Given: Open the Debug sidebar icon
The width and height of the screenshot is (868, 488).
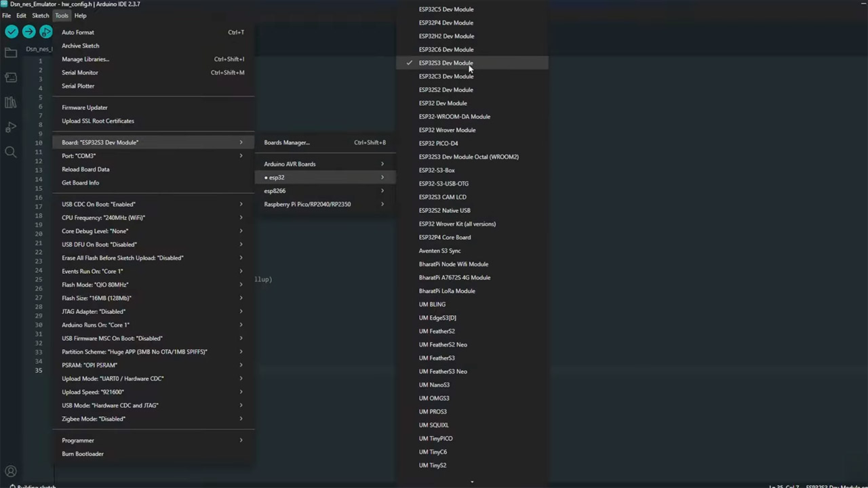Looking at the screenshot, I should coord(10,127).
